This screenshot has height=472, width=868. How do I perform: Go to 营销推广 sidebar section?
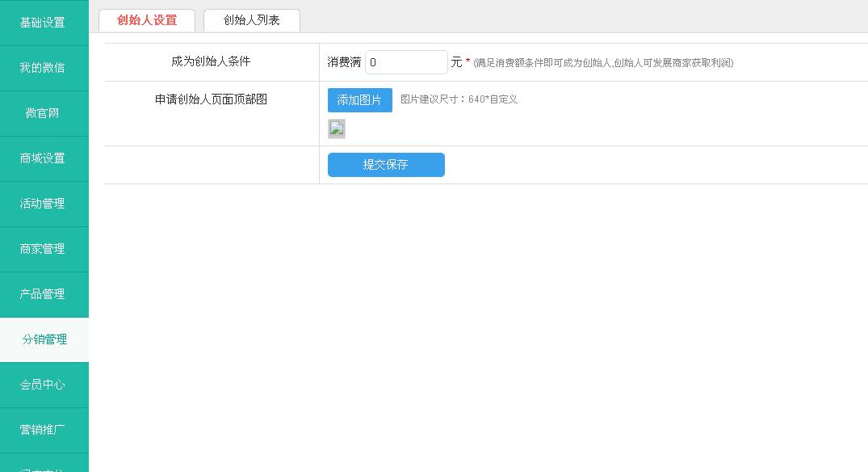pyautogui.click(x=43, y=430)
